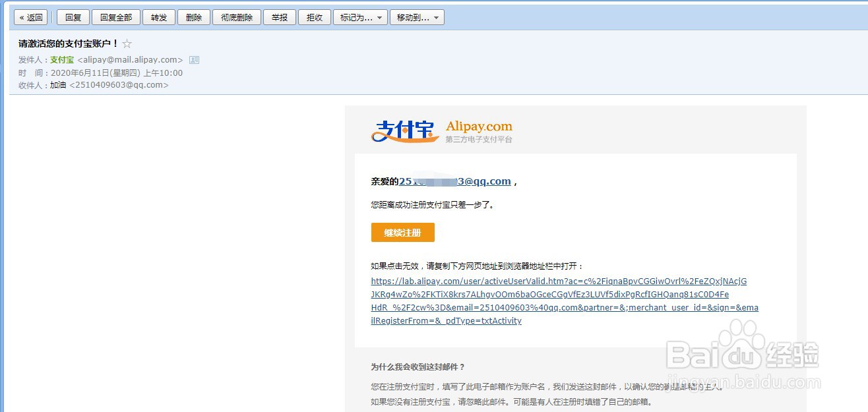The height and width of the screenshot is (412, 868).
Task: Delete the email with 删除 button
Action: 194,18
